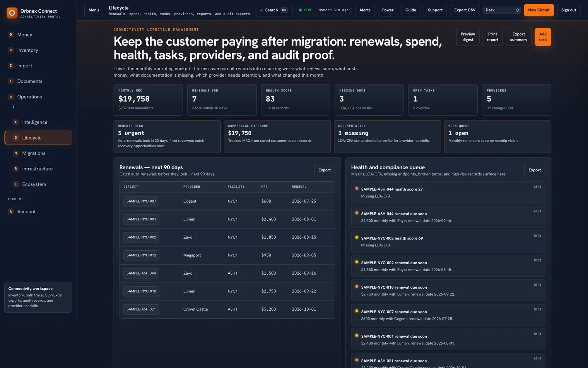Screen dimensions: 588x368
Task: Open SAMPLE-NYC-007 renewal due soon item
Action: [448, 315]
